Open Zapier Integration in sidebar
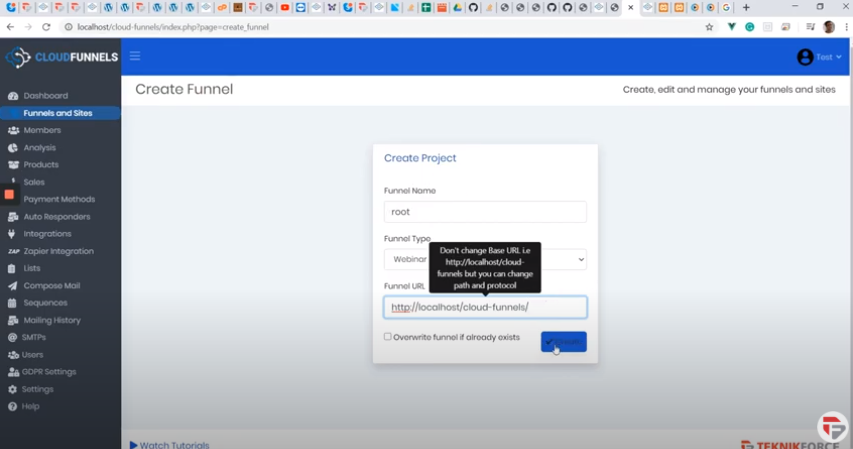The width and height of the screenshot is (853, 449). click(x=58, y=251)
